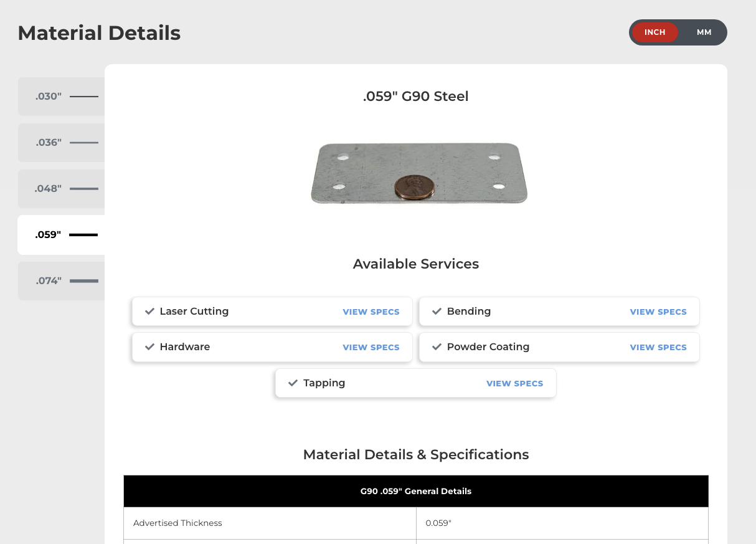View specs for Laser Cutting

pos(371,312)
